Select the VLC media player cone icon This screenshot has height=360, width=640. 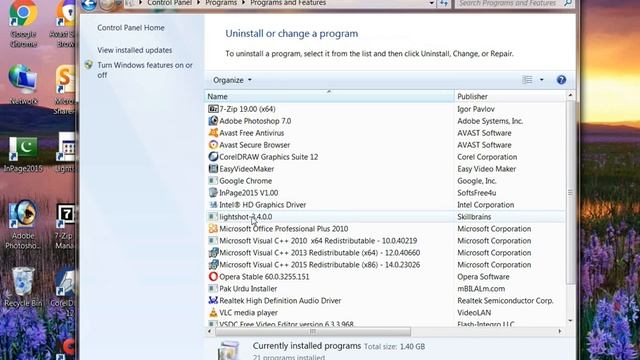click(213, 312)
